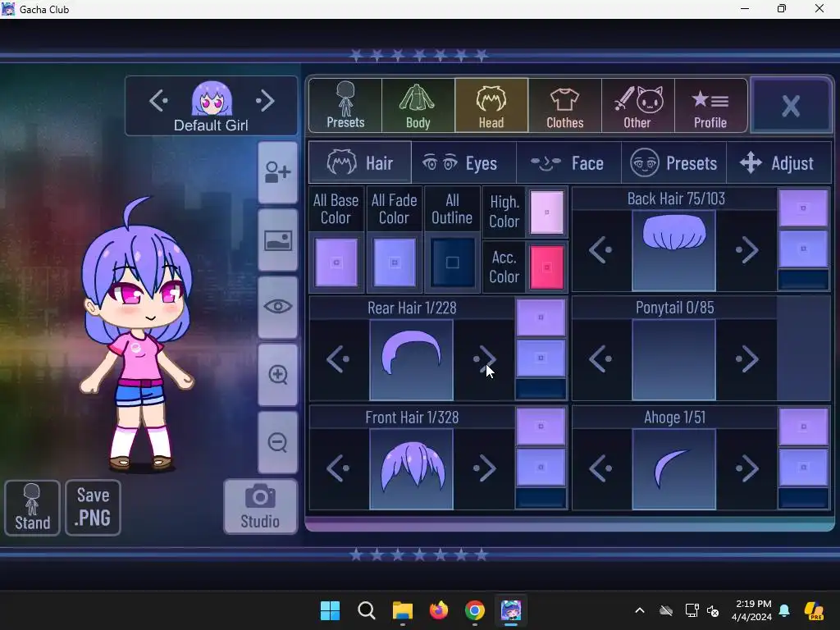Image resolution: width=840 pixels, height=630 pixels.
Task: Select the Hair sub-tab
Action: tap(360, 163)
